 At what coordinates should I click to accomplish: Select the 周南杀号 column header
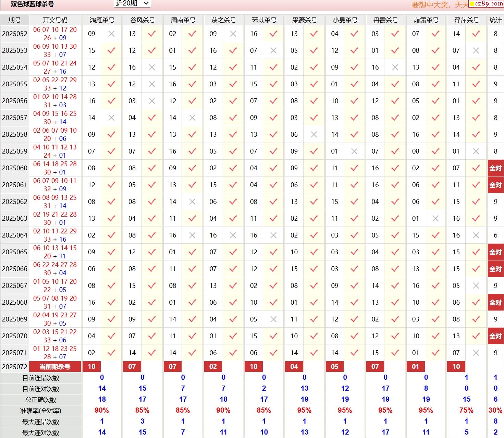pos(183,20)
